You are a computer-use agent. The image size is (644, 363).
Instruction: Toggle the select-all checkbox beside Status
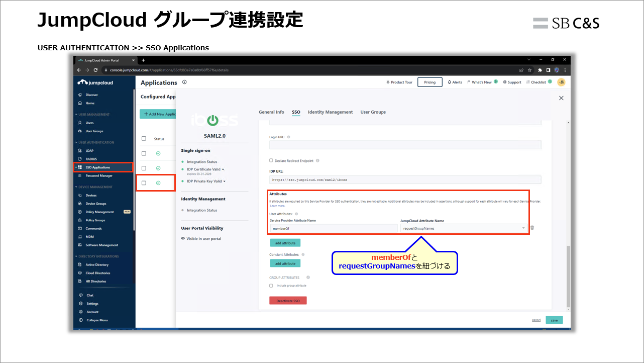144,139
